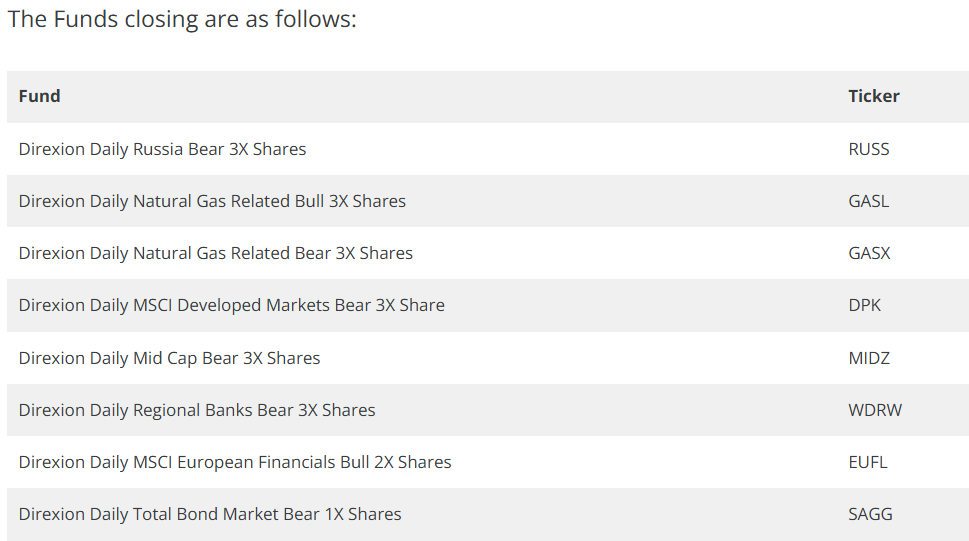Click the table header row background

click(x=488, y=96)
